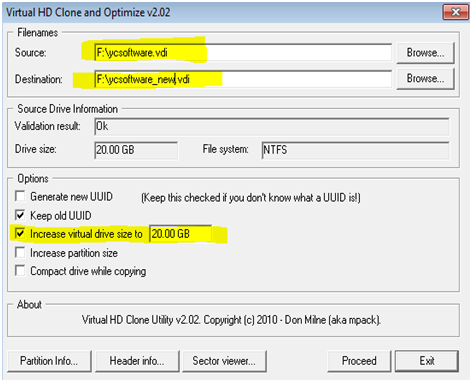Click the Source filename input field

(x=243, y=53)
